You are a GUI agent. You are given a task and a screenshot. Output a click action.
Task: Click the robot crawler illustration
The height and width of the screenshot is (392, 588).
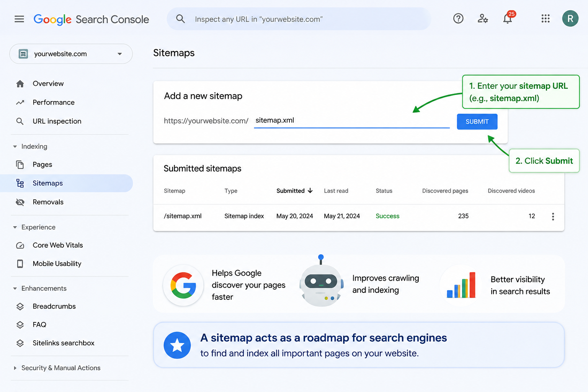(321, 281)
